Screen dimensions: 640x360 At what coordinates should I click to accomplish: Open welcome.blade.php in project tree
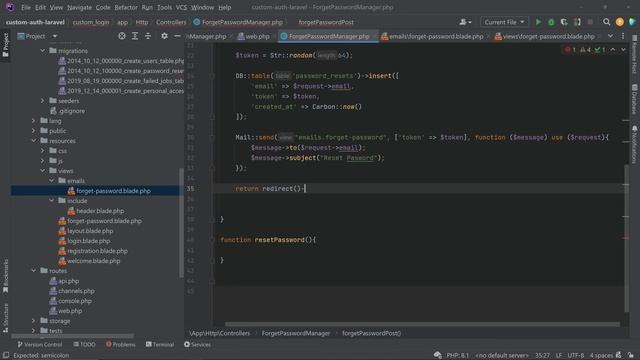89,261
